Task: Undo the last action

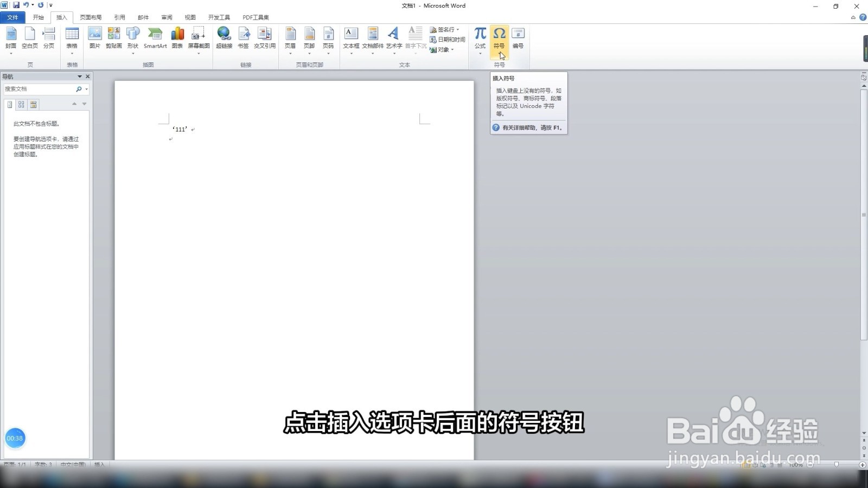Action: coord(25,5)
